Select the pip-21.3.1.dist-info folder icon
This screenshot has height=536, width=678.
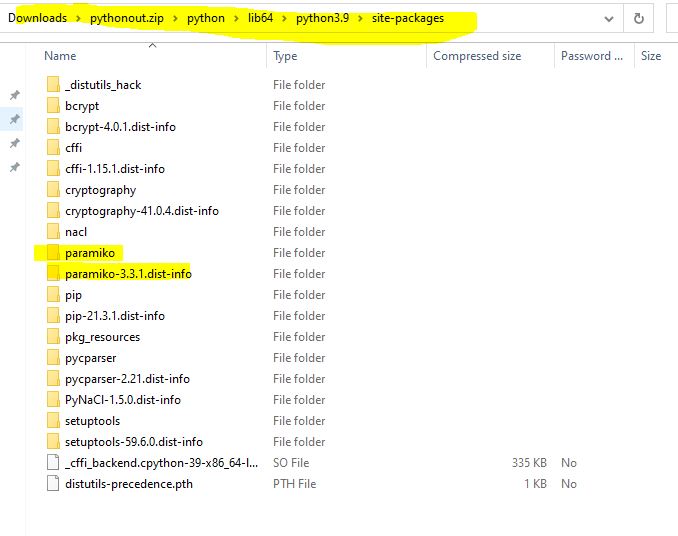[x=53, y=316]
